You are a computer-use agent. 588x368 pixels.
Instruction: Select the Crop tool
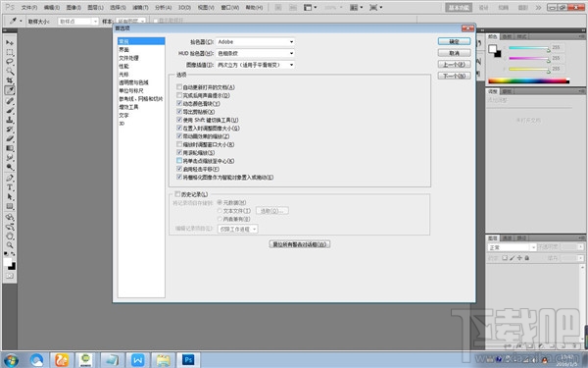pos(10,80)
